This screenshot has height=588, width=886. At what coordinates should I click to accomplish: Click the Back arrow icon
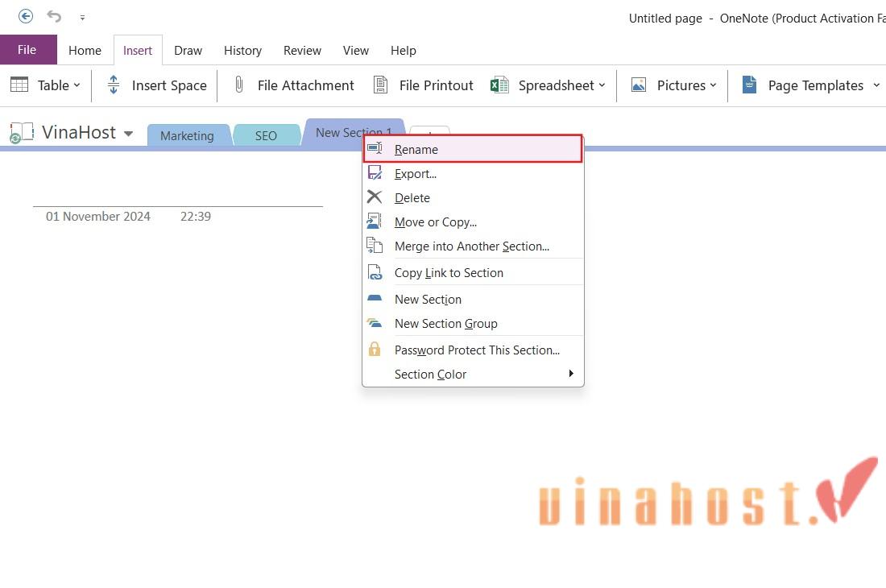[x=26, y=16]
